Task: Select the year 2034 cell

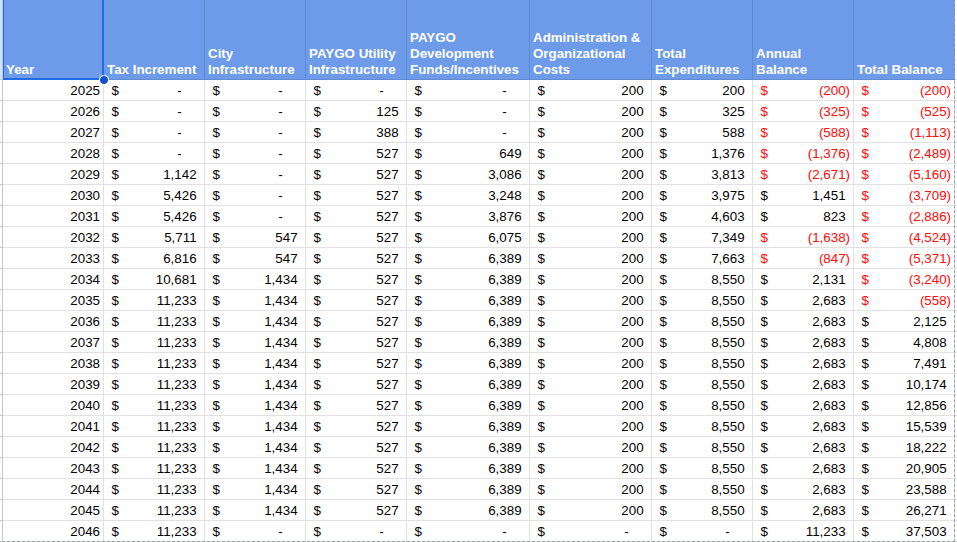Action: (x=53, y=280)
